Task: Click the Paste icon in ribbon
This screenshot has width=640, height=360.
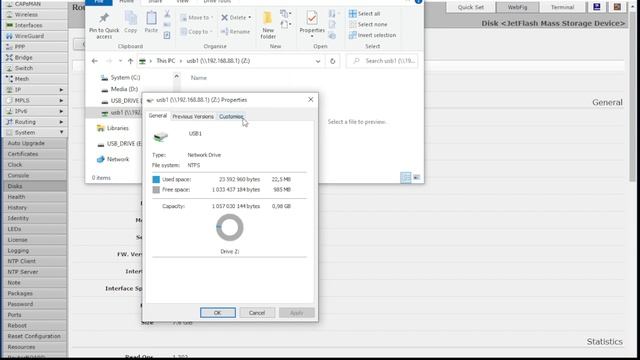Action: tap(151, 19)
